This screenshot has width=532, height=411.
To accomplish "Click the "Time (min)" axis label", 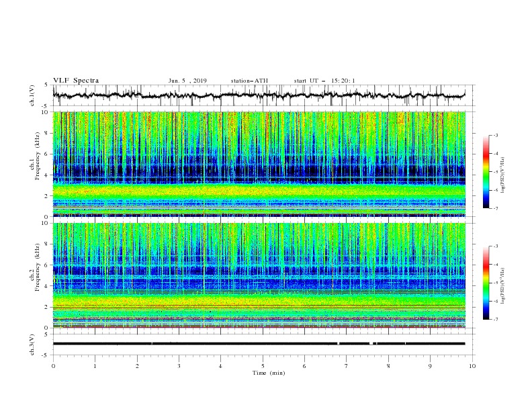I will (x=269, y=373).
